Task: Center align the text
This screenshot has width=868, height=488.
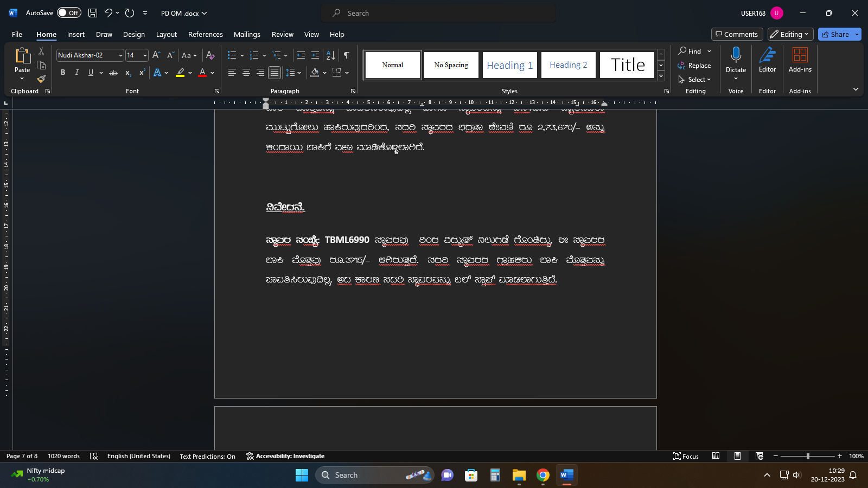Action: [246, 73]
